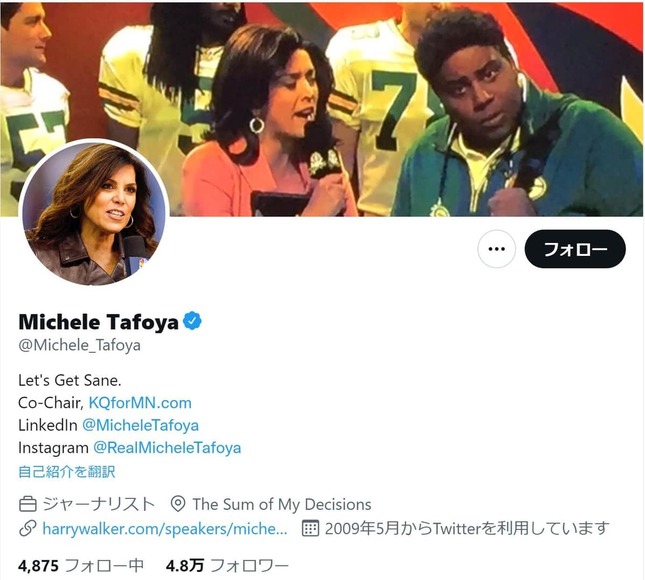Screen dimensions: 645x580
Task: Click the ジャーナリスト profession label
Action: pyautogui.click(x=99, y=504)
